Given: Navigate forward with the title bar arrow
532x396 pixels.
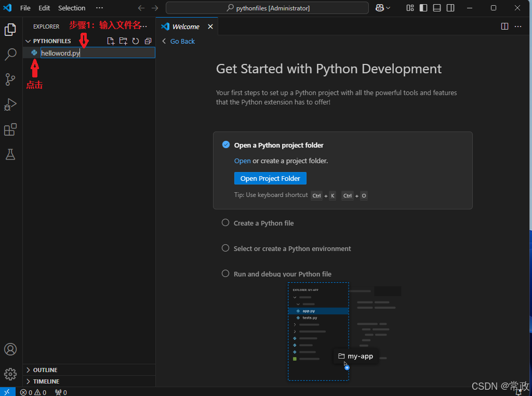Looking at the screenshot, I should coord(155,8).
